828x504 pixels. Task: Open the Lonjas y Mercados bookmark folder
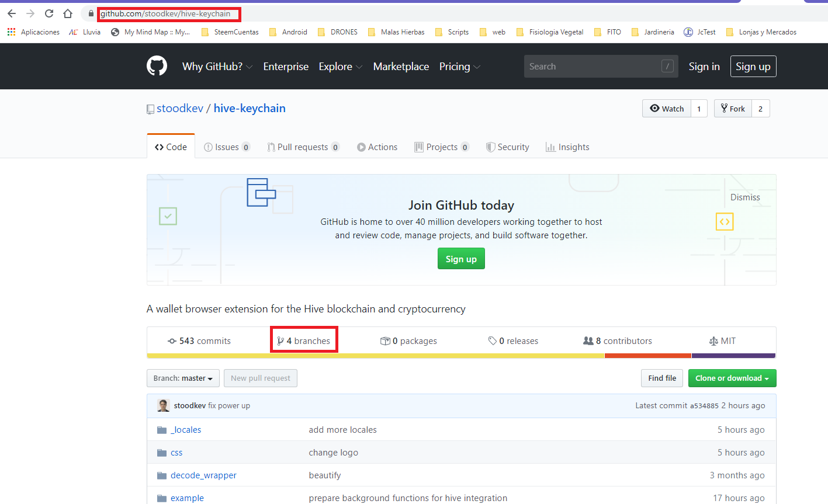pos(761,32)
